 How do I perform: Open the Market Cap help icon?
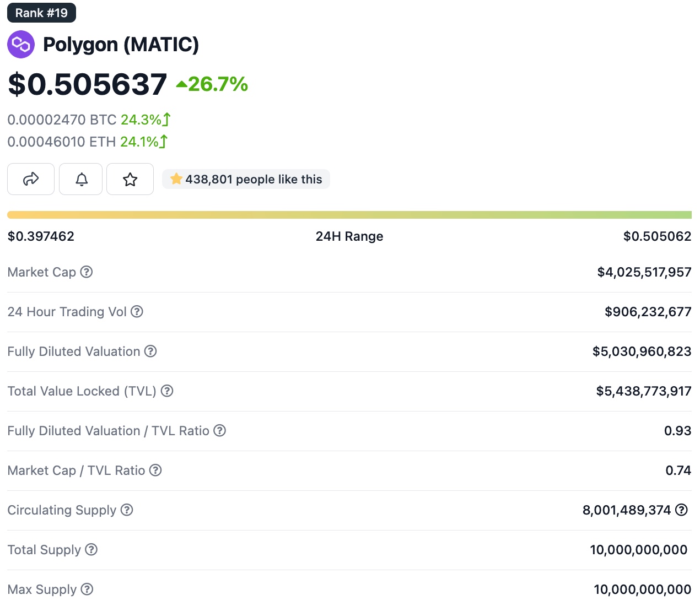pyautogui.click(x=87, y=272)
